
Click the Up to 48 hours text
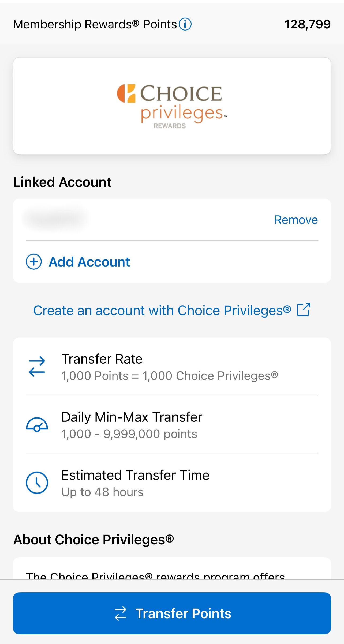(102, 492)
